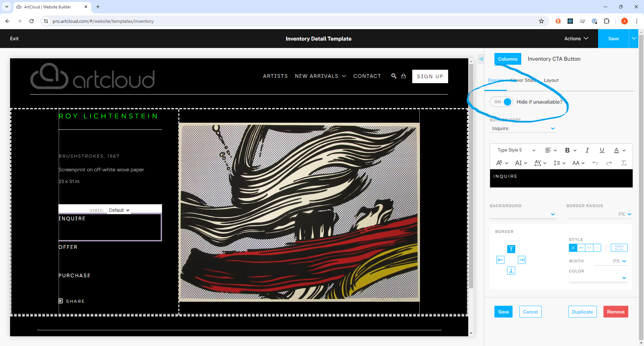Screen dimensions: 644x346
Task: Exit the template editor
Action: click(x=14, y=39)
